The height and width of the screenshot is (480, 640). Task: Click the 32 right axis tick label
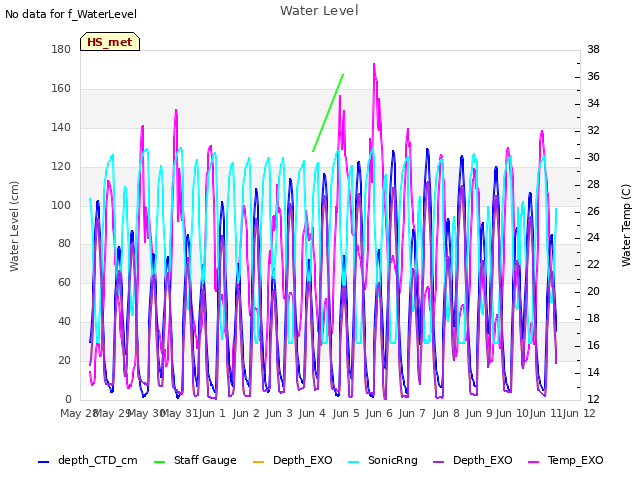[593, 130]
